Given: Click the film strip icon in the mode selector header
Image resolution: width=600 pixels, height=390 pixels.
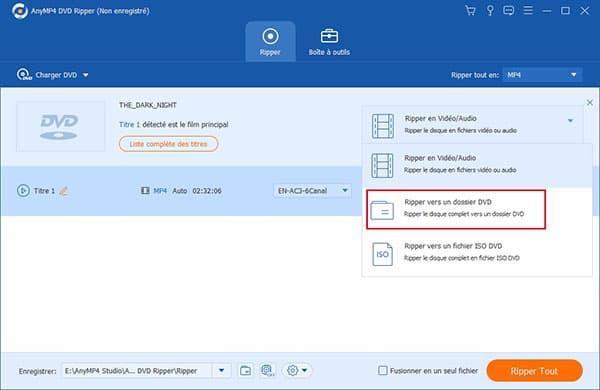Looking at the screenshot, I should [x=383, y=126].
